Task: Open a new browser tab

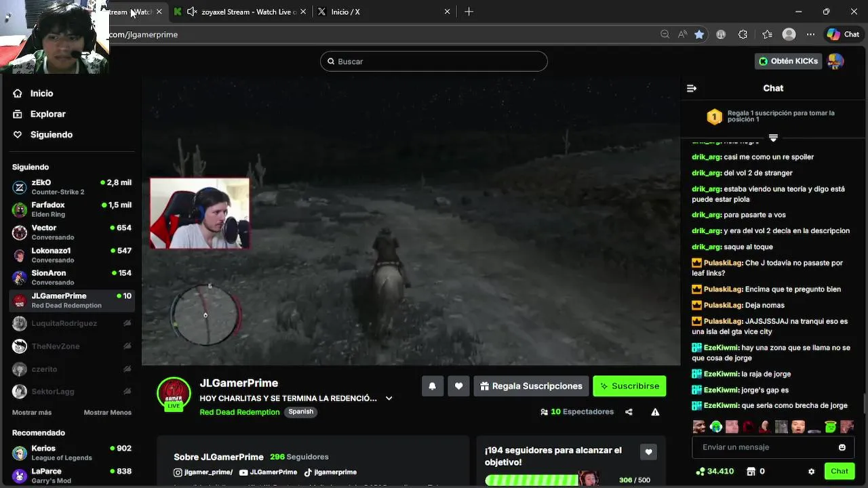Action: [469, 12]
